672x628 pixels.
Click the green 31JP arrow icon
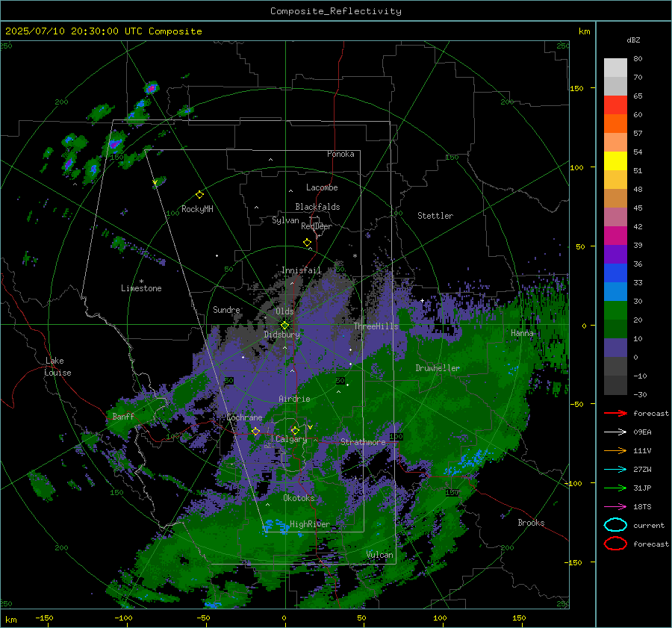615,488
